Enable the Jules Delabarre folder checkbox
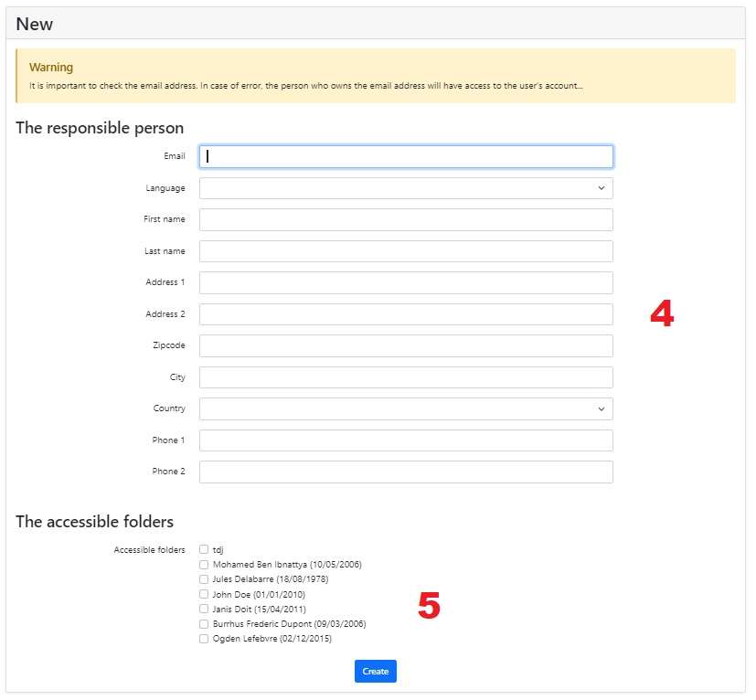This screenshot has height=700, width=756. click(204, 579)
